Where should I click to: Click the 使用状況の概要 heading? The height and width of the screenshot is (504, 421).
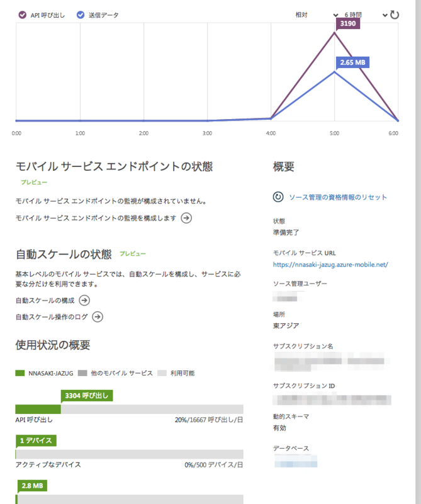click(53, 345)
